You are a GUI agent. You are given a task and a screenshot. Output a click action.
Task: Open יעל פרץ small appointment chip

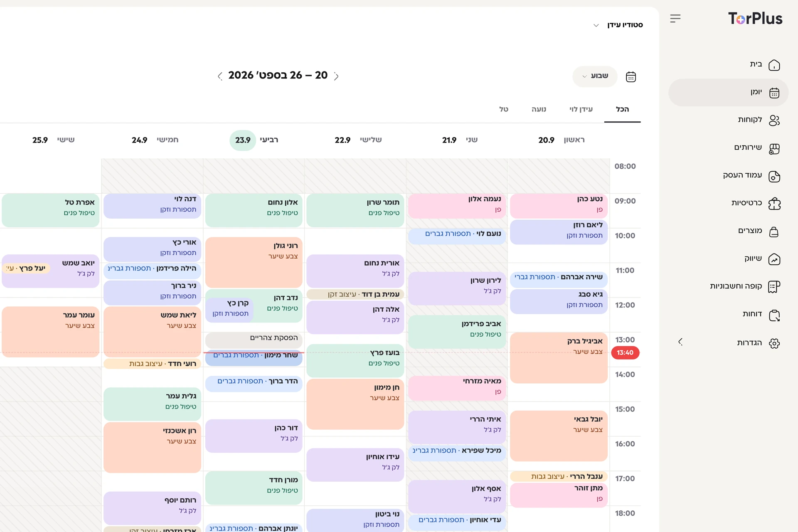pyautogui.click(x=27, y=268)
